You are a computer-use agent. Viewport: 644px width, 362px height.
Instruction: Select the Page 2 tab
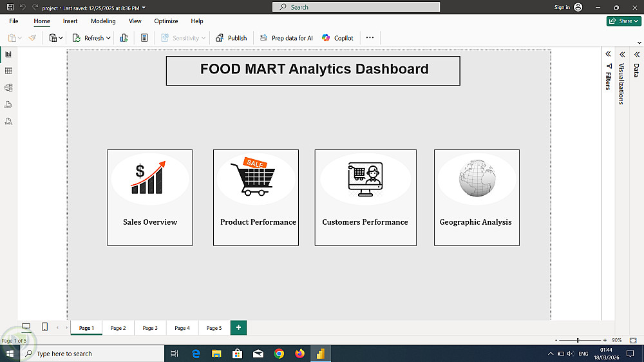(x=118, y=328)
